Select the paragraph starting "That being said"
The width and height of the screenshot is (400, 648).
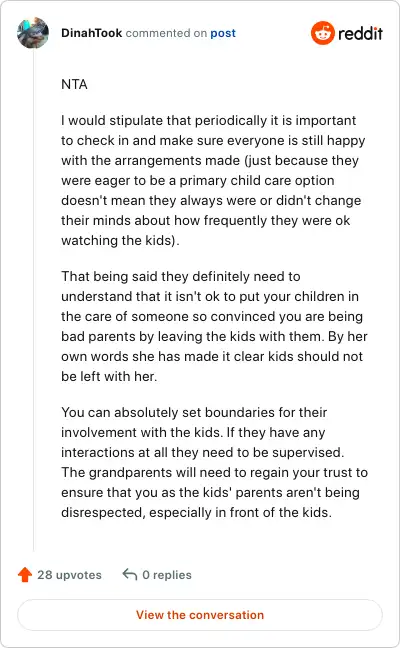click(x=214, y=326)
